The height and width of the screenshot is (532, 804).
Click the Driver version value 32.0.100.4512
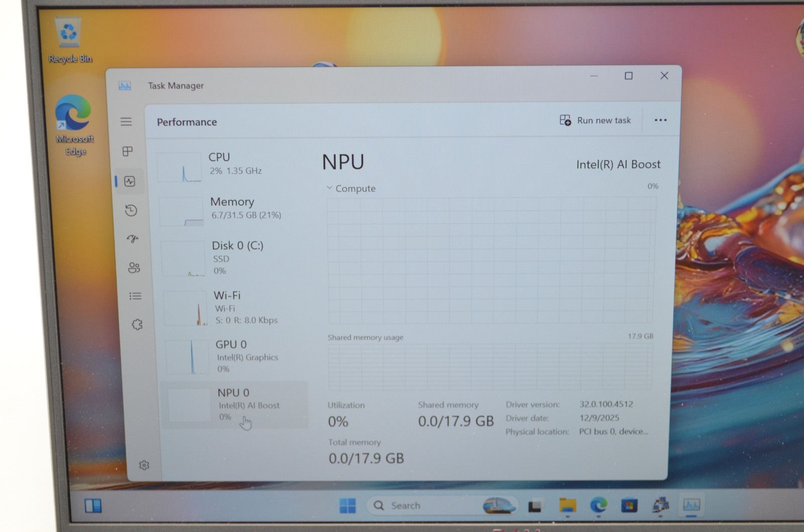pyautogui.click(x=606, y=404)
